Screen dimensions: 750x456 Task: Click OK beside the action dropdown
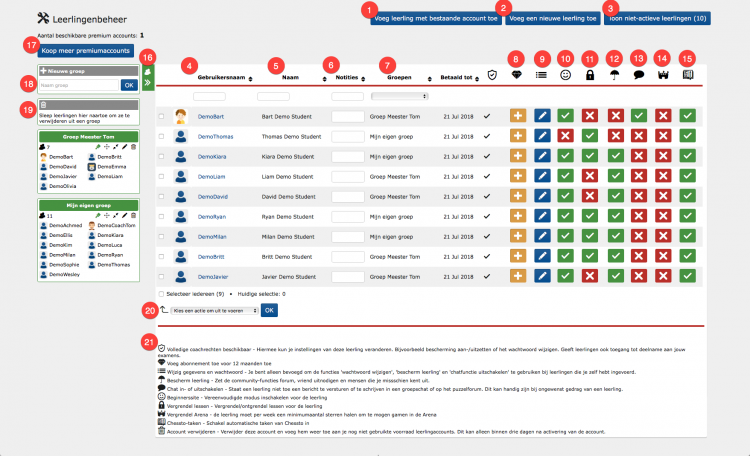[269, 310]
